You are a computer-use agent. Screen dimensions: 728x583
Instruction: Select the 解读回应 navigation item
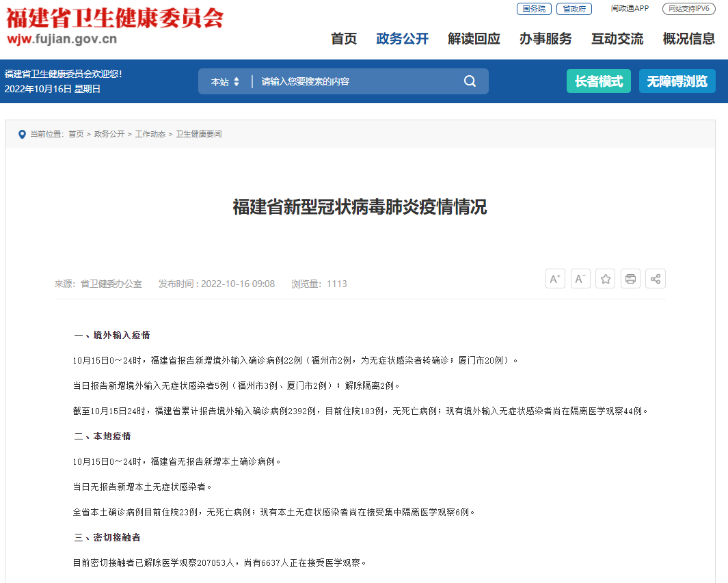click(x=474, y=39)
